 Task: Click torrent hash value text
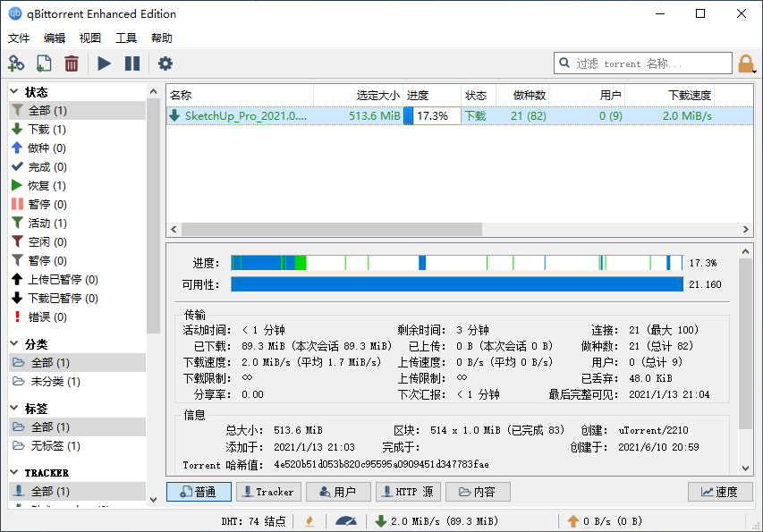(x=381, y=464)
